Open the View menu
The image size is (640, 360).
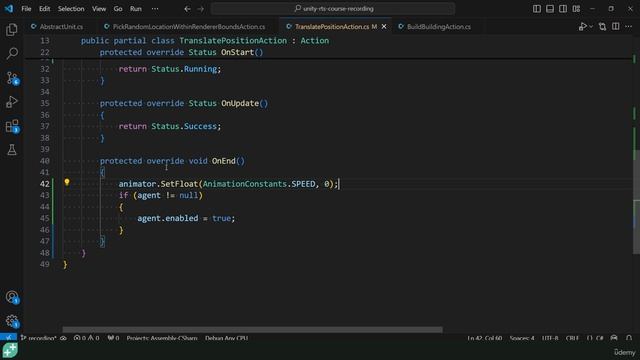pos(99,9)
